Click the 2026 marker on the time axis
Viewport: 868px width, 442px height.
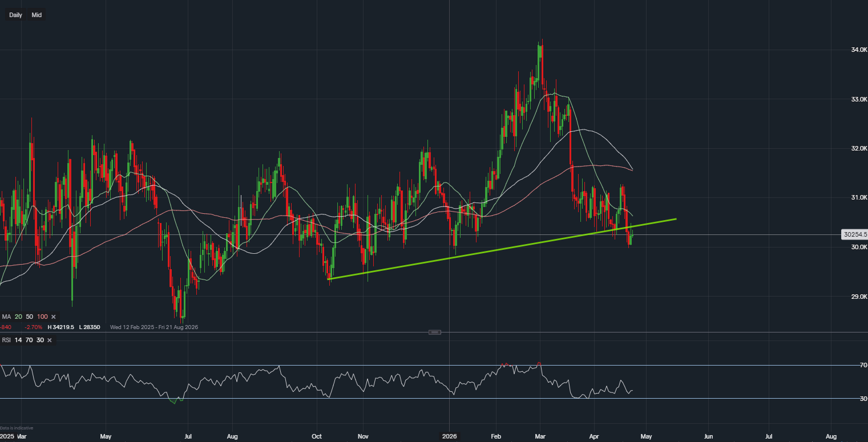tap(449, 436)
